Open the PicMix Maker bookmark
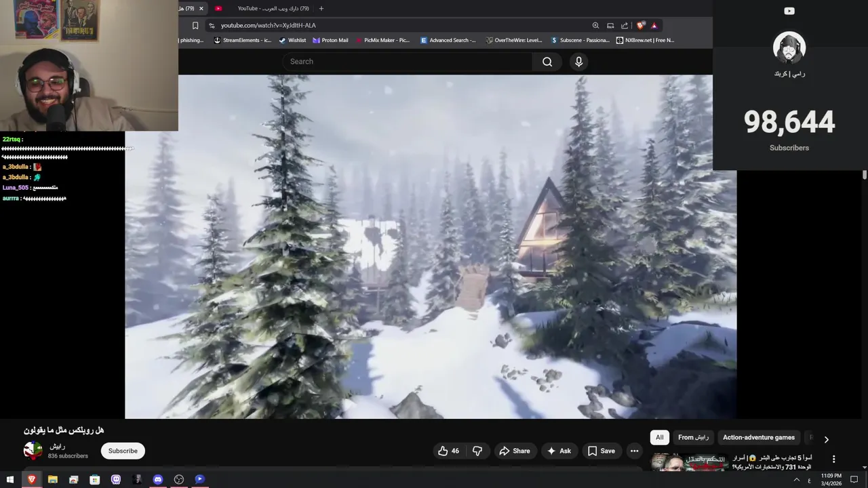Viewport: 868px width, 488px height. 382,40
